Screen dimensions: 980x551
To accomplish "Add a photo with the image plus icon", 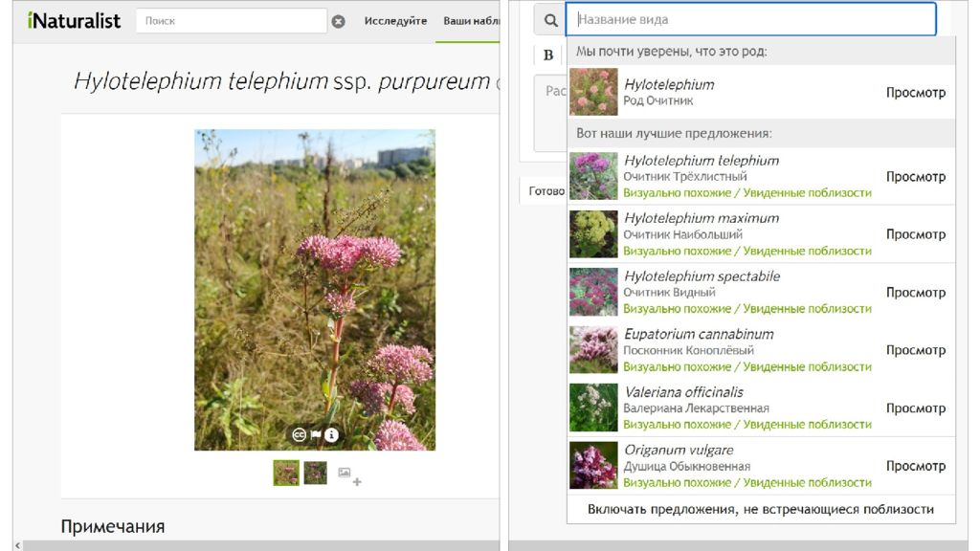I will [x=349, y=476].
